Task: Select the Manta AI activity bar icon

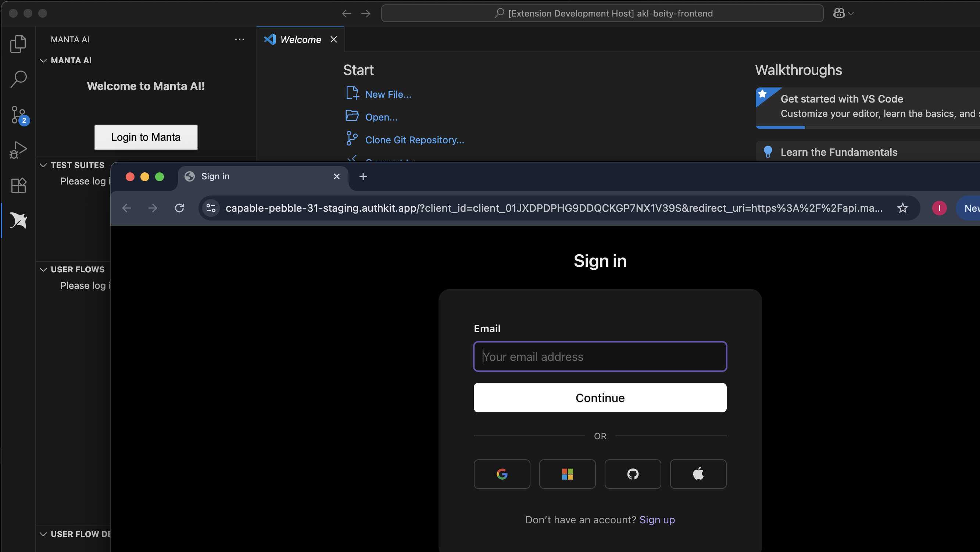Action: (18, 220)
